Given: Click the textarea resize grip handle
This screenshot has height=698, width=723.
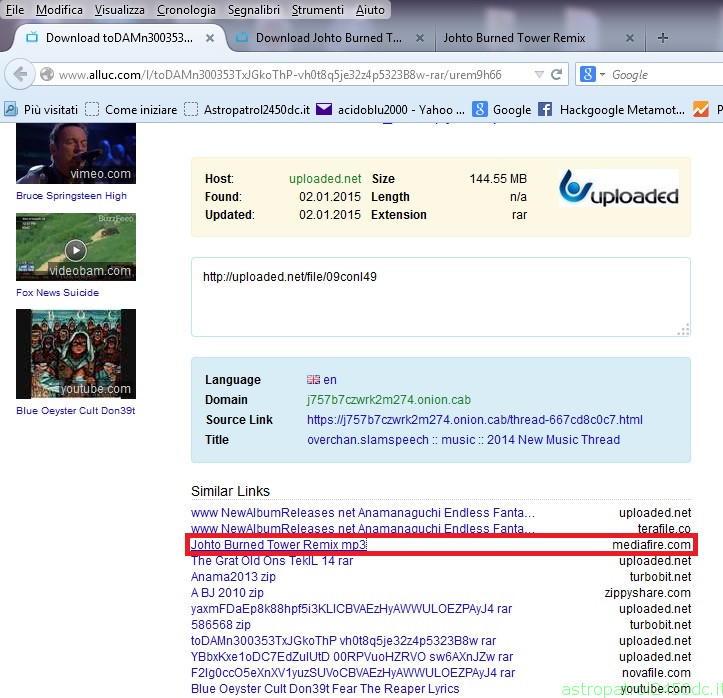Looking at the screenshot, I should click(x=683, y=330).
